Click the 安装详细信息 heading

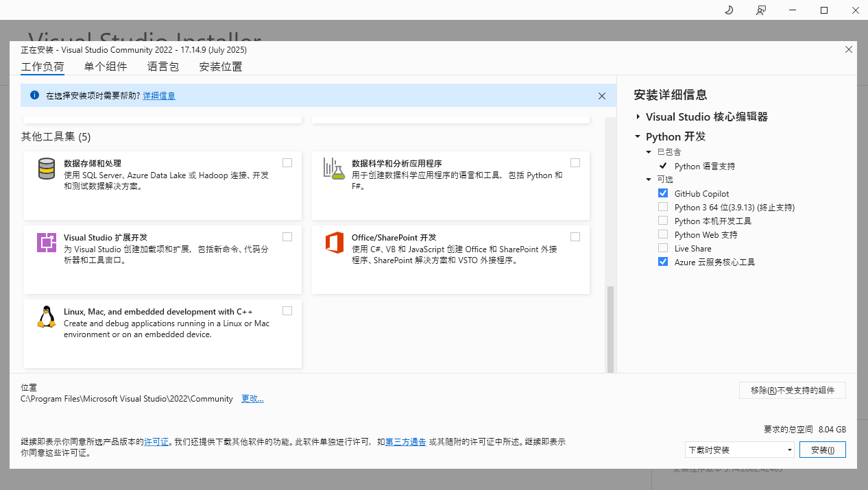tap(671, 95)
